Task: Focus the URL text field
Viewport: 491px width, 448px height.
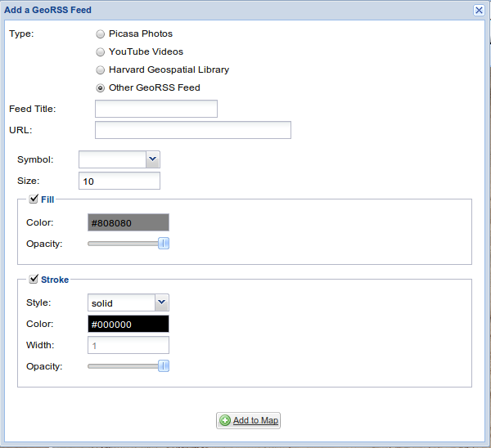Action: coord(193,130)
